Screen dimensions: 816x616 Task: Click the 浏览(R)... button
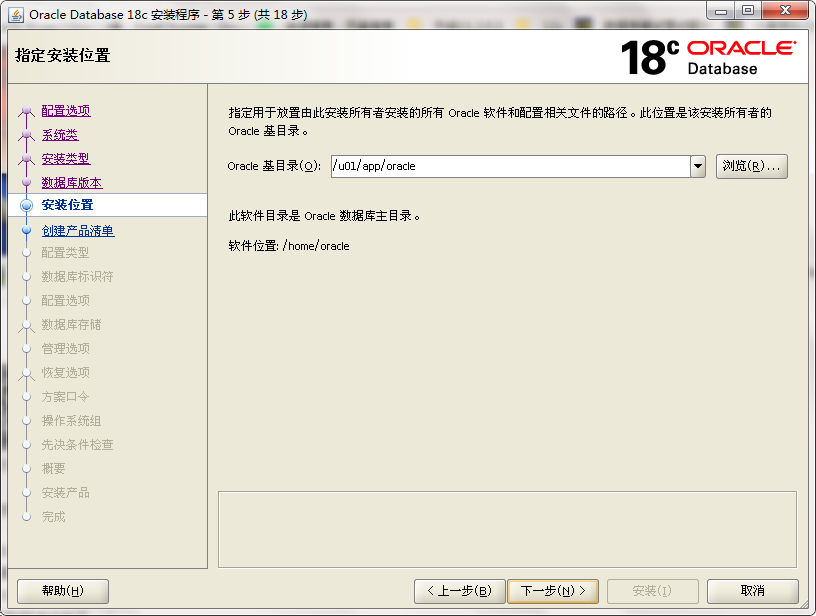[751, 166]
